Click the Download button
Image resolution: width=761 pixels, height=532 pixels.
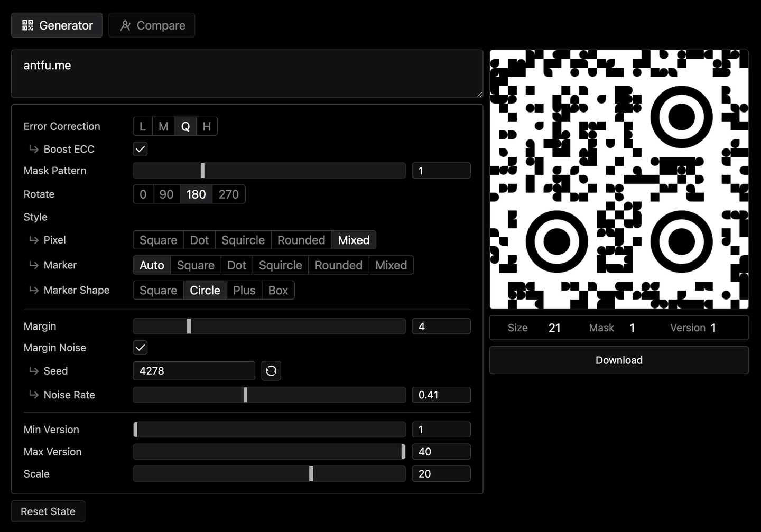point(619,360)
